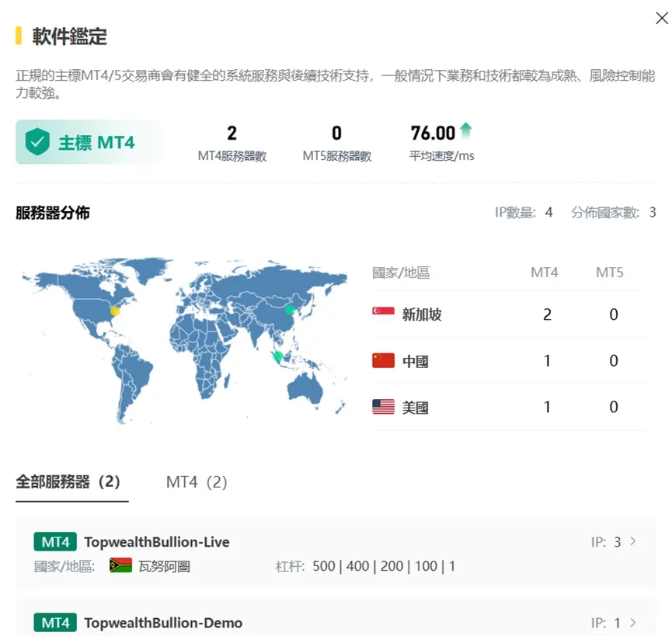Open the TopwealthBullion-Demo server name
The width and height of the screenshot is (672, 636).
(x=163, y=623)
